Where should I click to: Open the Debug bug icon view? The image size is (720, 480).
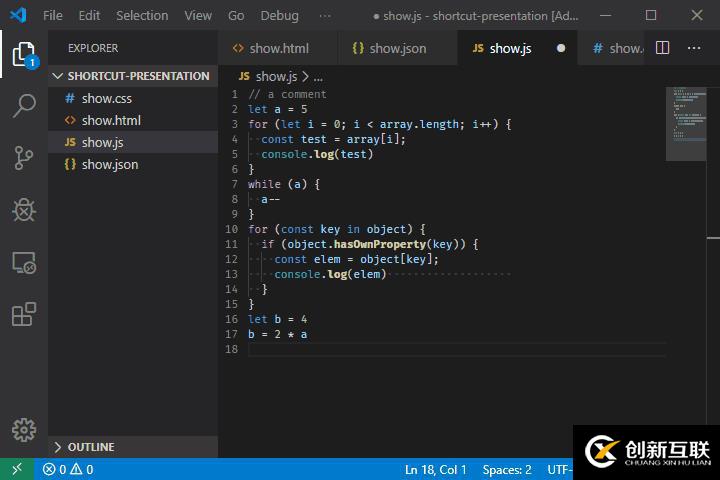pyautogui.click(x=24, y=210)
